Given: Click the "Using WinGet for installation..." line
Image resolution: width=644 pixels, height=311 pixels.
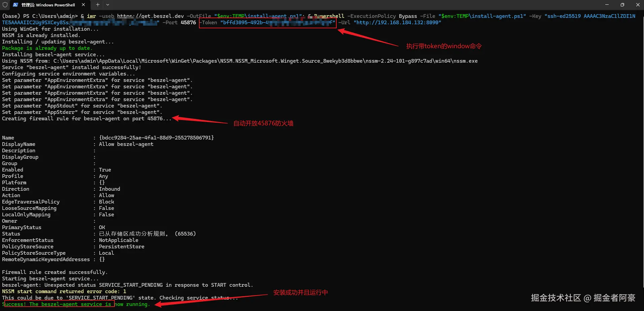Looking at the screenshot, I should pyautogui.click(x=50, y=29).
